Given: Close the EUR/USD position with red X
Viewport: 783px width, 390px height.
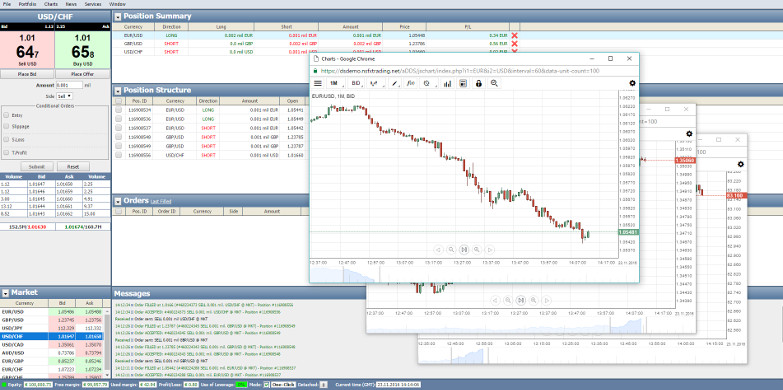Looking at the screenshot, I should point(515,35).
